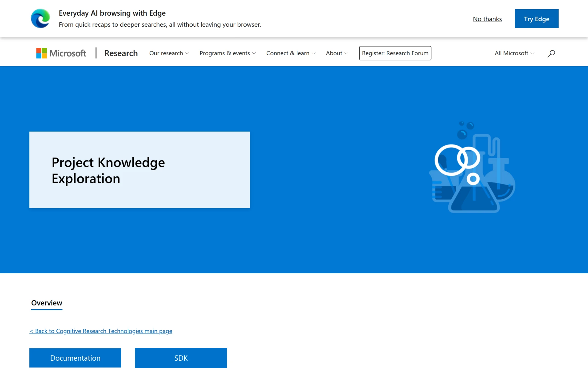Viewport: 588px width, 368px height.
Task: Click the 'From quick recaps' banner text
Action: click(x=160, y=25)
